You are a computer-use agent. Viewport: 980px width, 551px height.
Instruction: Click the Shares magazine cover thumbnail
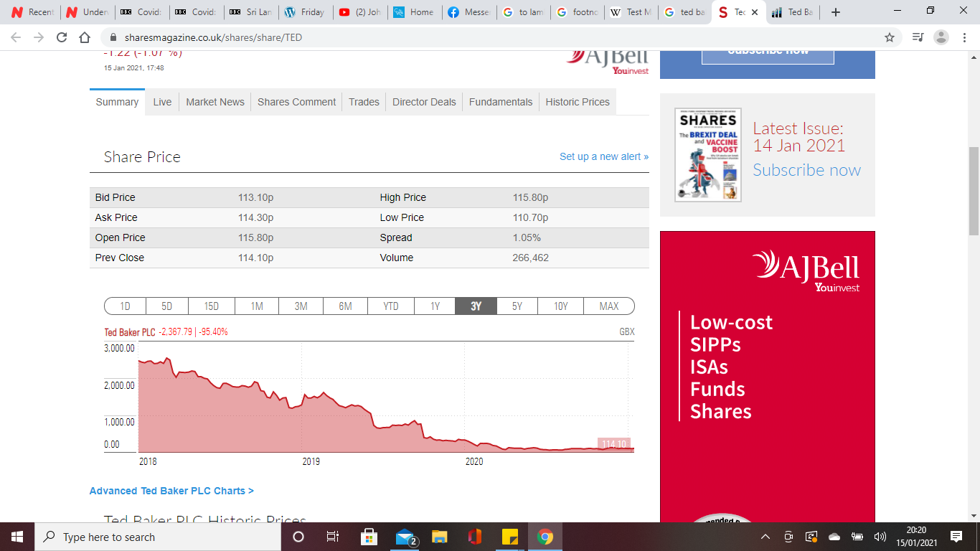(708, 155)
